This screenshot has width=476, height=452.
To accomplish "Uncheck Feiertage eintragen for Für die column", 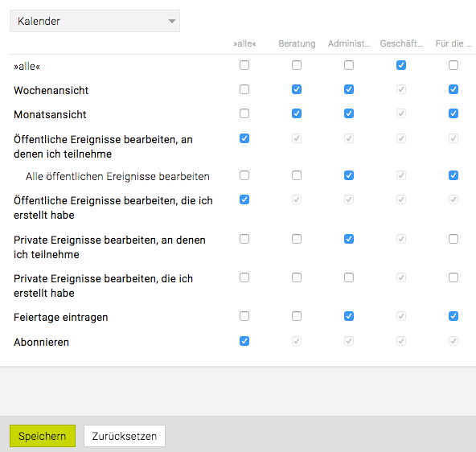I will 453,316.
